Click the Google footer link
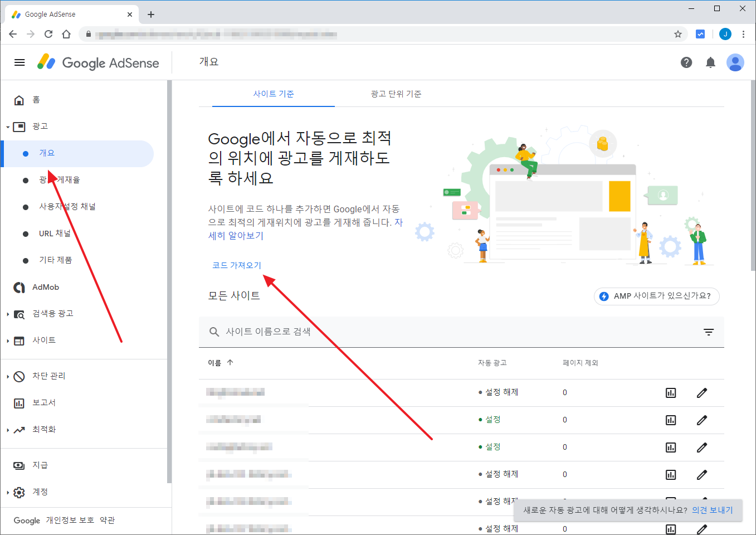756x535 pixels. (27, 521)
